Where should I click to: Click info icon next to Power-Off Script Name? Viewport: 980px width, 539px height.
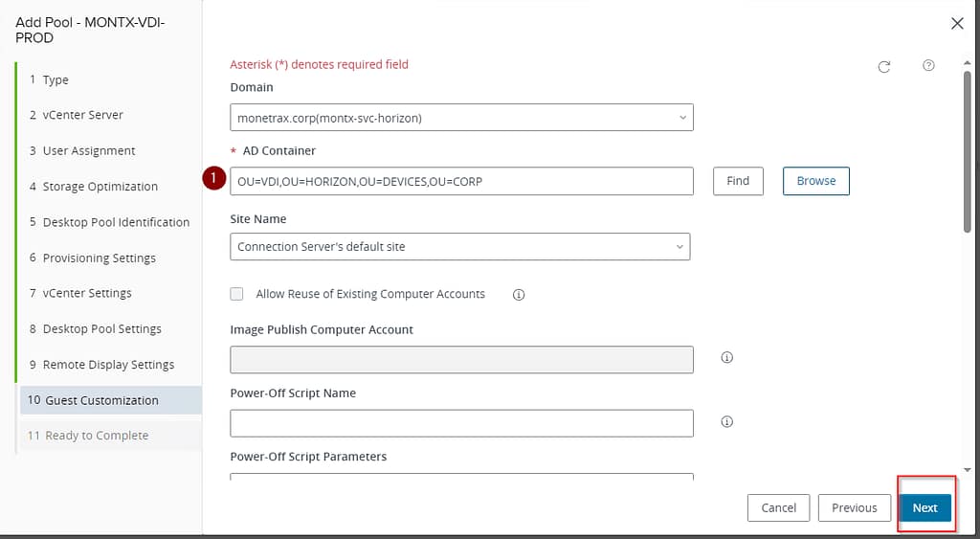coord(726,422)
